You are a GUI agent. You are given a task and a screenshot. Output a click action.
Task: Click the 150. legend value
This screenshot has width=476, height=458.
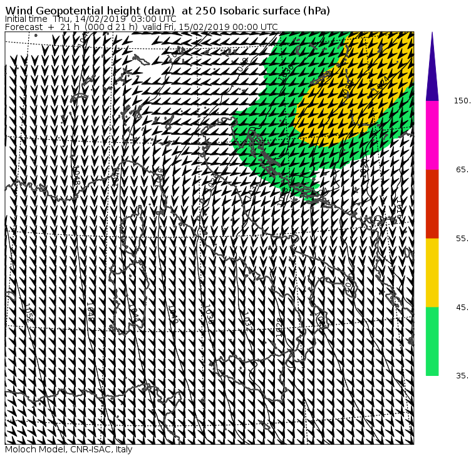tap(462, 101)
